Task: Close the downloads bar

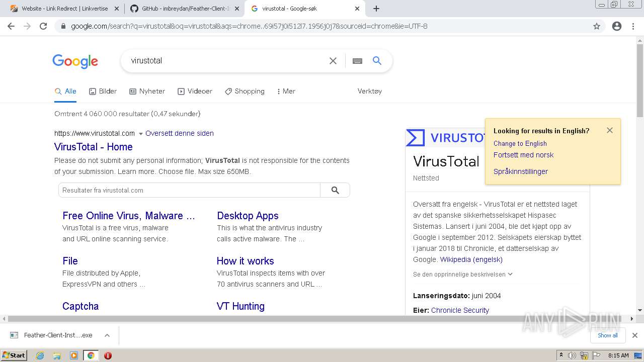Action: click(635, 335)
